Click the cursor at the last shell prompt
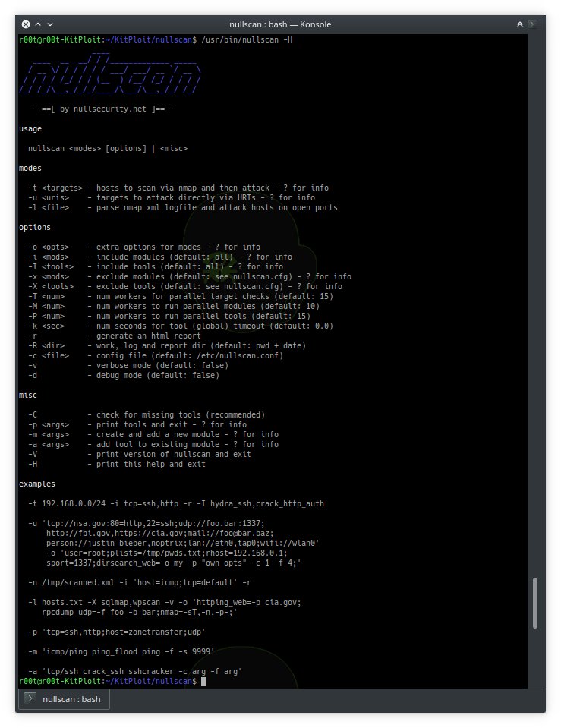Viewport: 561px width, 728px height. [203, 682]
